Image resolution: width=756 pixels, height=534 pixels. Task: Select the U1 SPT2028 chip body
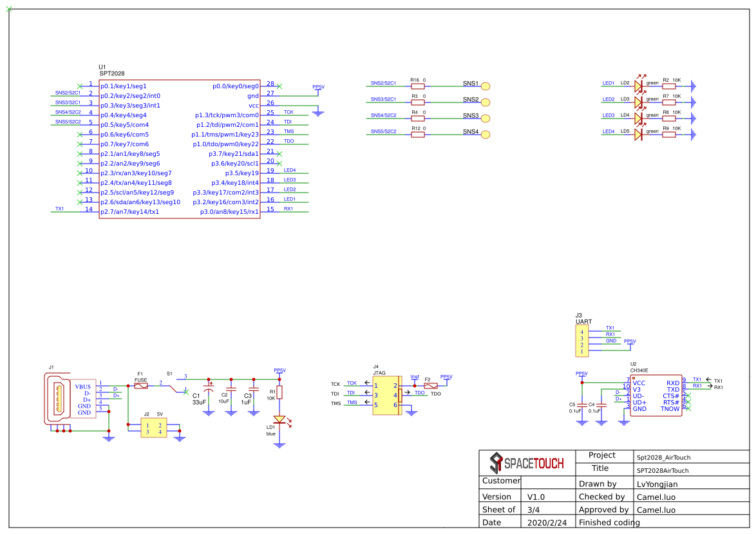180,149
